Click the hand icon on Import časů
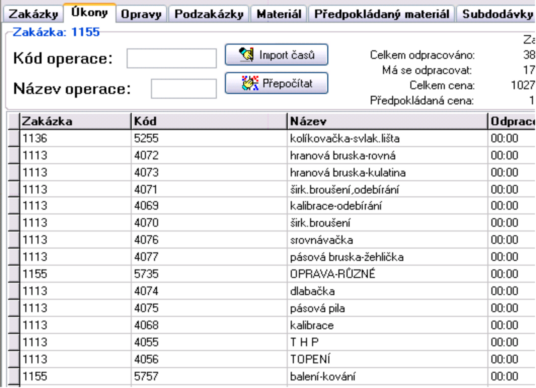536x388 pixels. pos(246,54)
